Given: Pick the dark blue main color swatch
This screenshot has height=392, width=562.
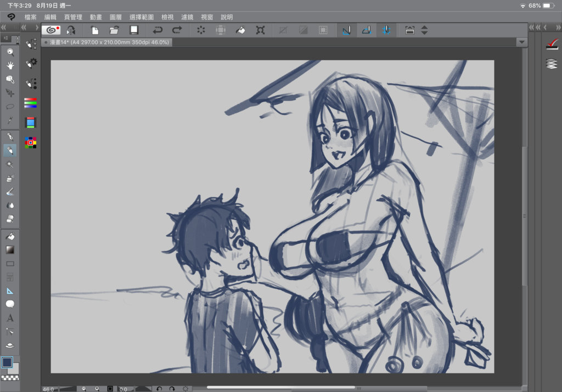Looking at the screenshot, I should click(x=7, y=362).
